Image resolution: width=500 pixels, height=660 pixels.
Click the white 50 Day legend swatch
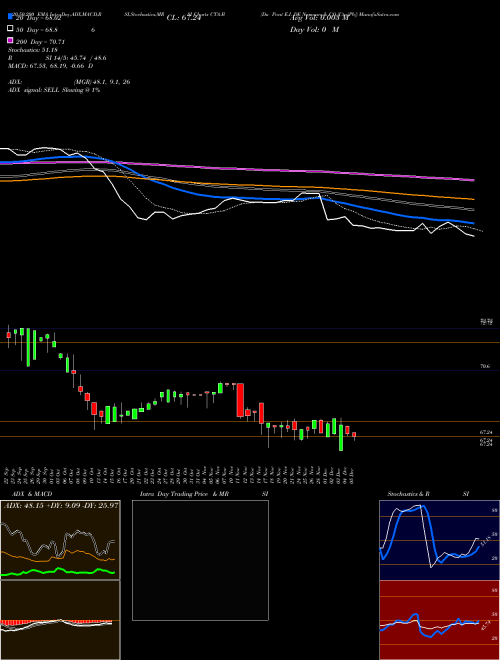tap(11, 28)
